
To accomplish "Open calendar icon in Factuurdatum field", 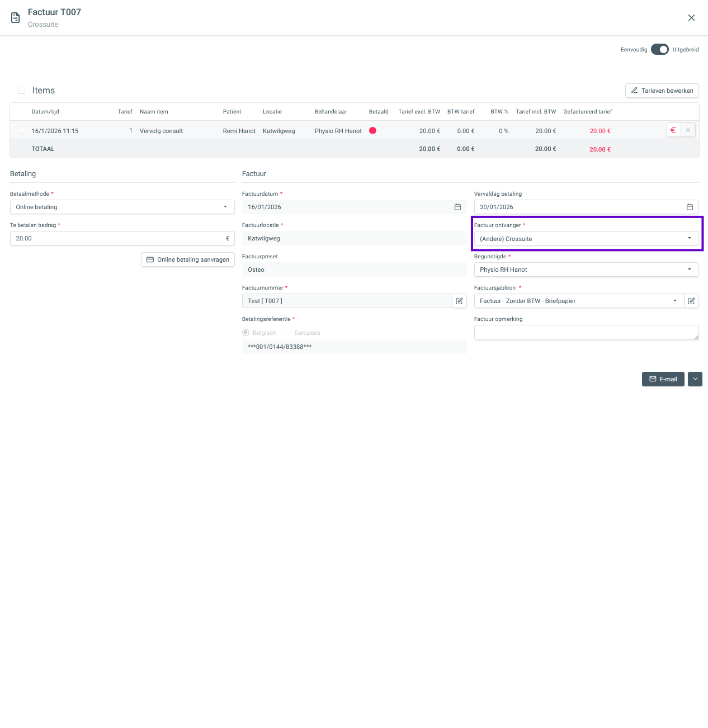I will coord(457,207).
